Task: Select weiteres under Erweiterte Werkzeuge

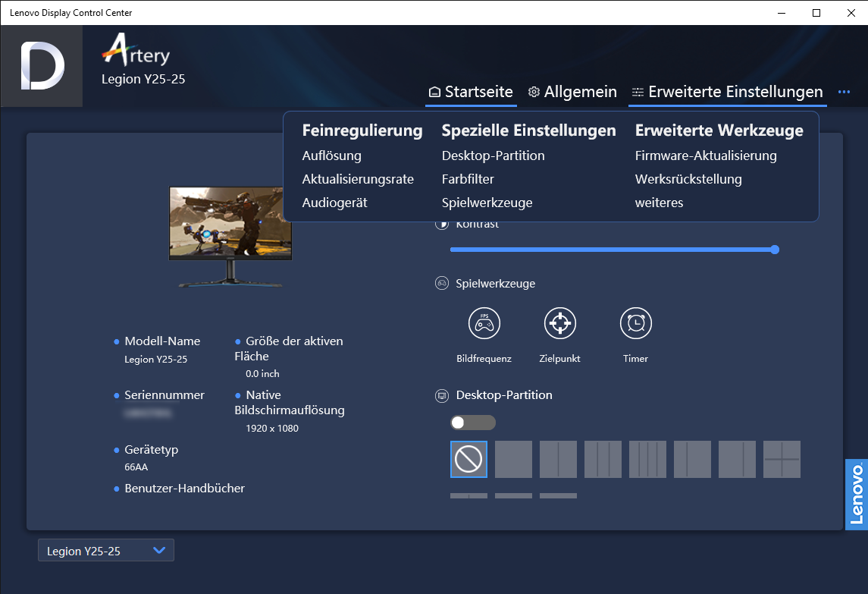Action: (x=660, y=203)
